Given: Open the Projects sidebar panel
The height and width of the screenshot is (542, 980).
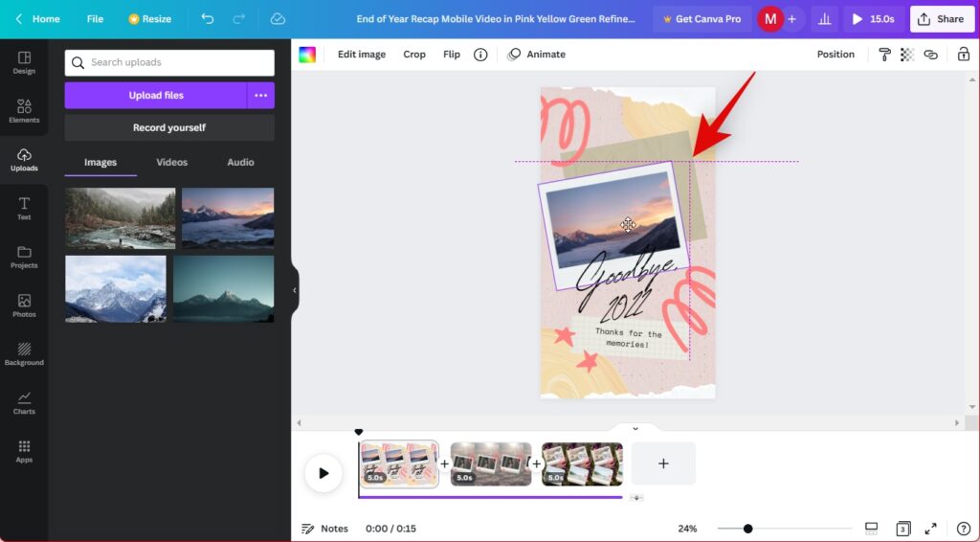Looking at the screenshot, I should [x=24, y=257].
